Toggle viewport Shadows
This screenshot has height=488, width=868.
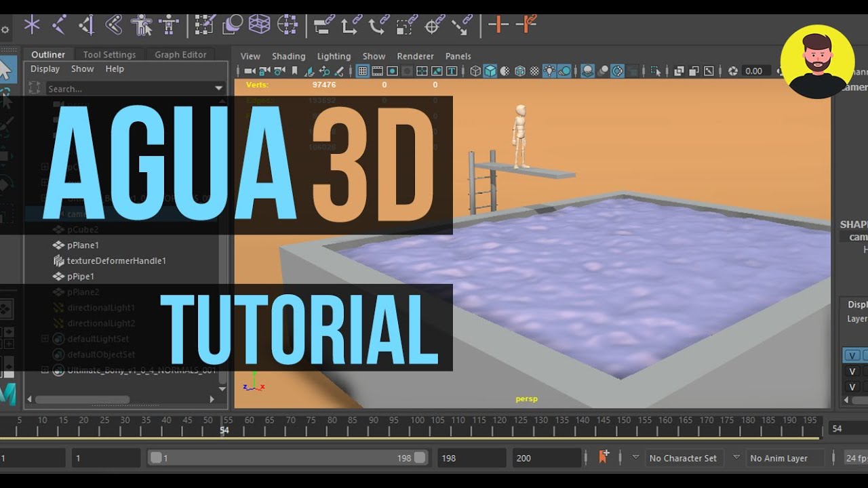tap(564, 71)
